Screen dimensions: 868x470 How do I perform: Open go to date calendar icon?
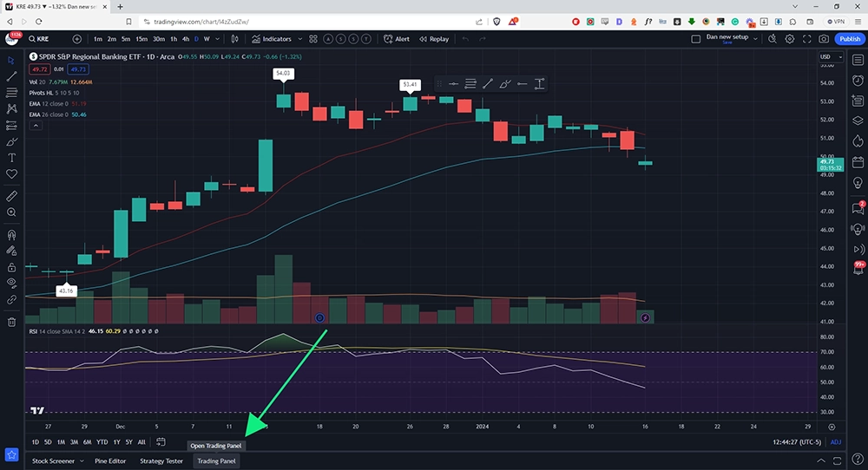[161, 441]
